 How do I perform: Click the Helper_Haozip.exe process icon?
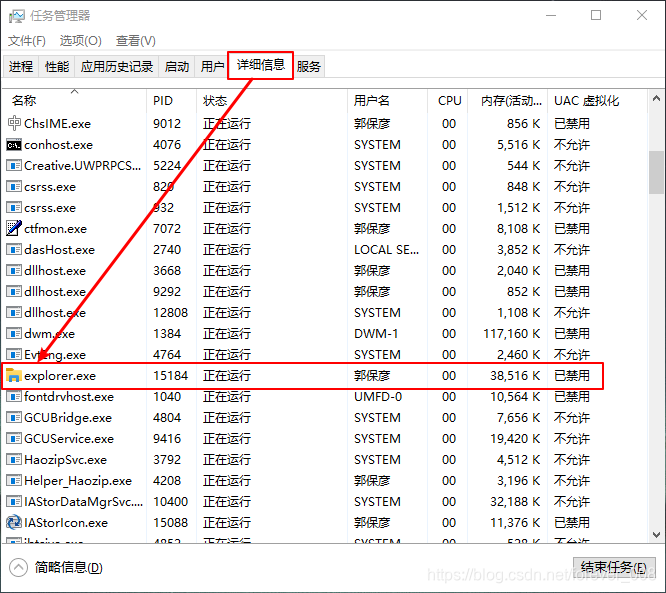[14, 481]
